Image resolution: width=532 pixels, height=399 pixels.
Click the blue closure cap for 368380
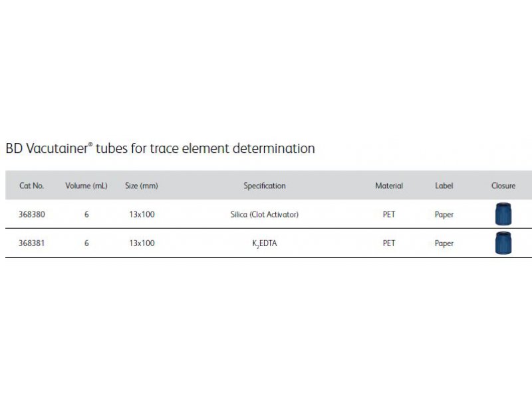[503, 214]
